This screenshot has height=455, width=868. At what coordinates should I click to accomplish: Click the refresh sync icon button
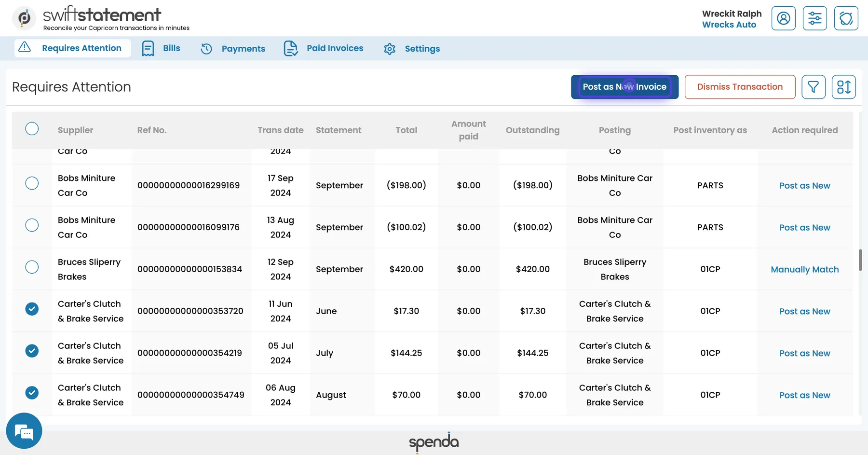click(x=846, y=18)
